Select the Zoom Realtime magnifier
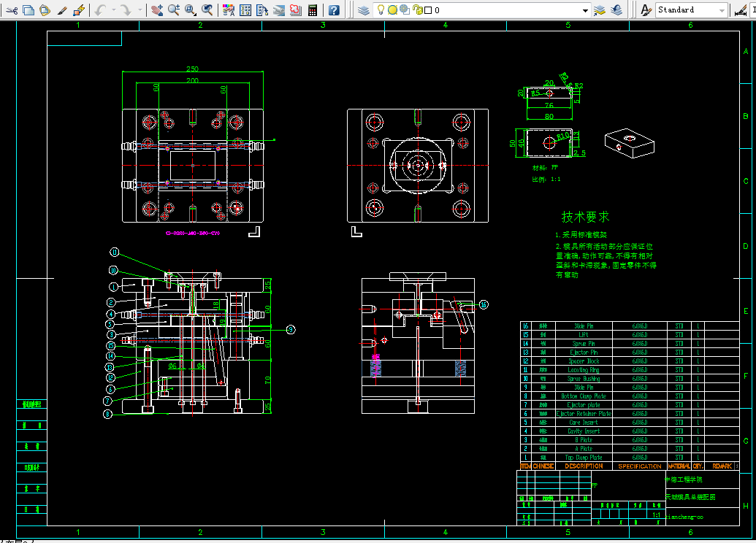756x543 pixels. (174, 9)
